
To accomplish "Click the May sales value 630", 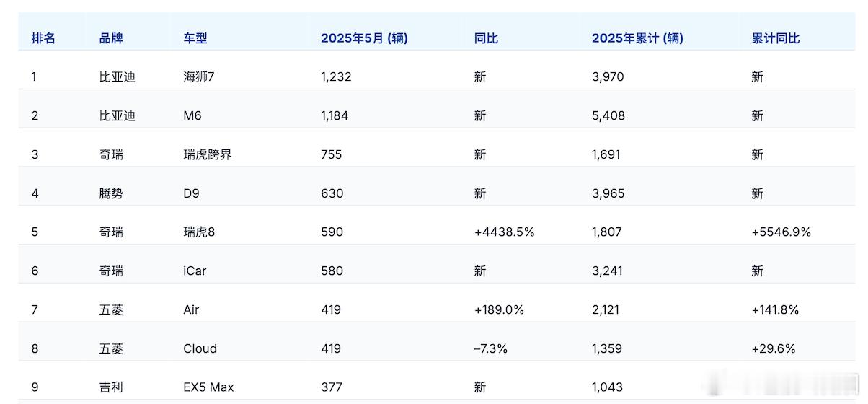I will 332,193.
